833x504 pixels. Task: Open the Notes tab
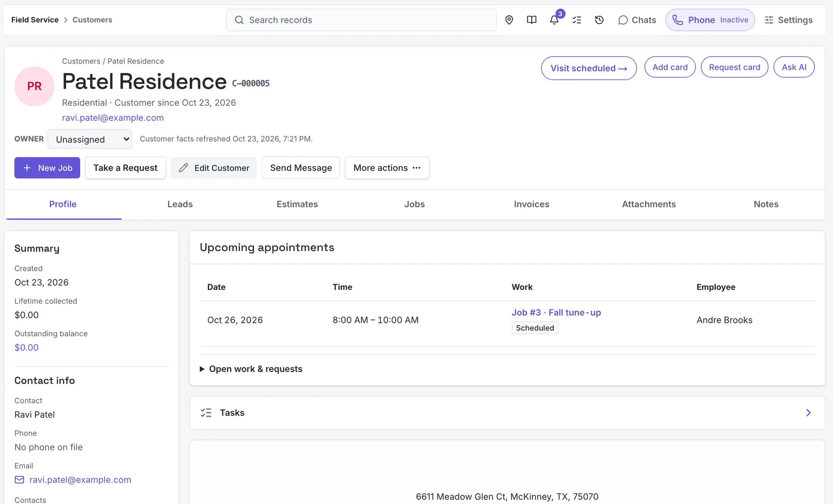click(766, 204)
